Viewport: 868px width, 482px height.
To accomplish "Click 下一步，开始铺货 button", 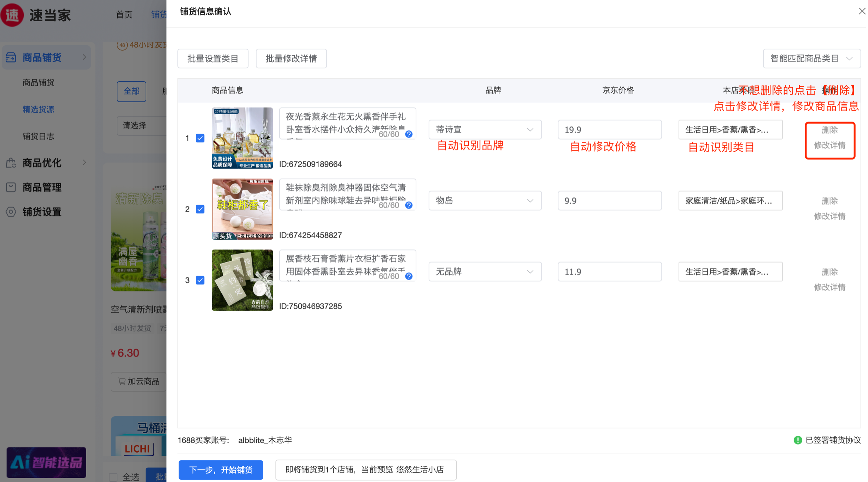I will [221, 470].
